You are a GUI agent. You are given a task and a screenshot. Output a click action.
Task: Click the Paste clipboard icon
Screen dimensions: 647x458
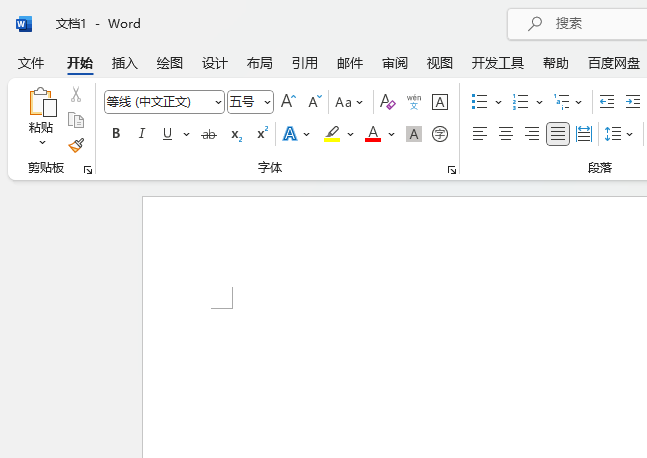click(x=43, y=102)
